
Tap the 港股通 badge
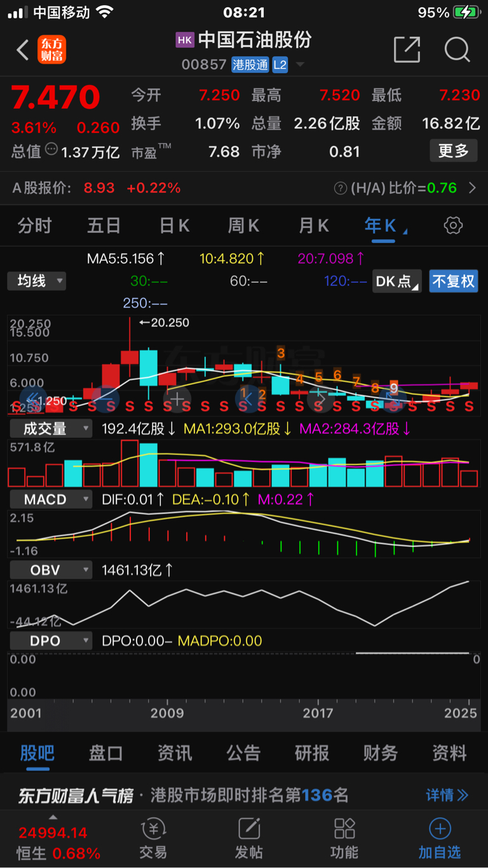coord(250,64)
